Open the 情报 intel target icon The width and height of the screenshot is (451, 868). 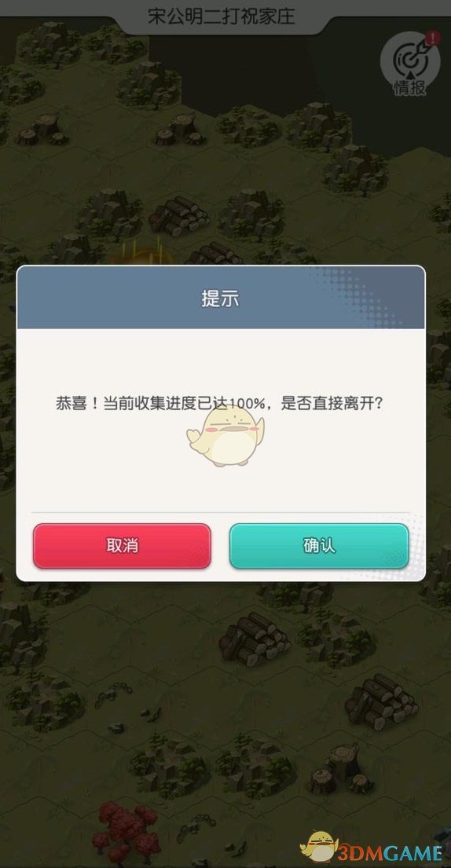pyautogui.click(x=410, y=64)
